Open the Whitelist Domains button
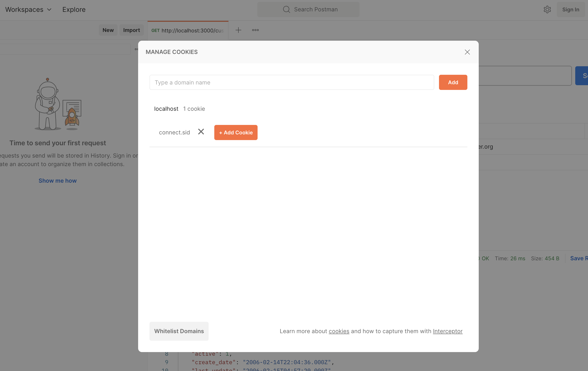The height and width of the screenshot is (371, 588). [x=179, y=331]
